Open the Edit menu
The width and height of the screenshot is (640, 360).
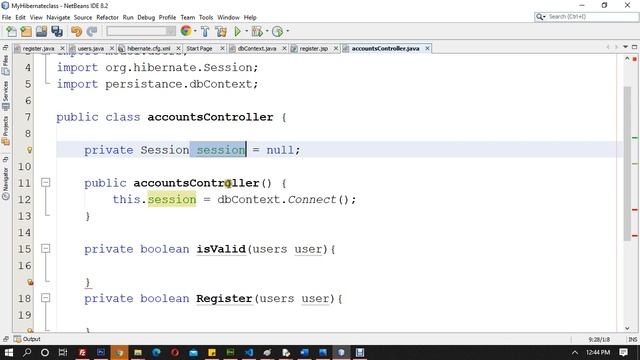[x=20, y=18]
